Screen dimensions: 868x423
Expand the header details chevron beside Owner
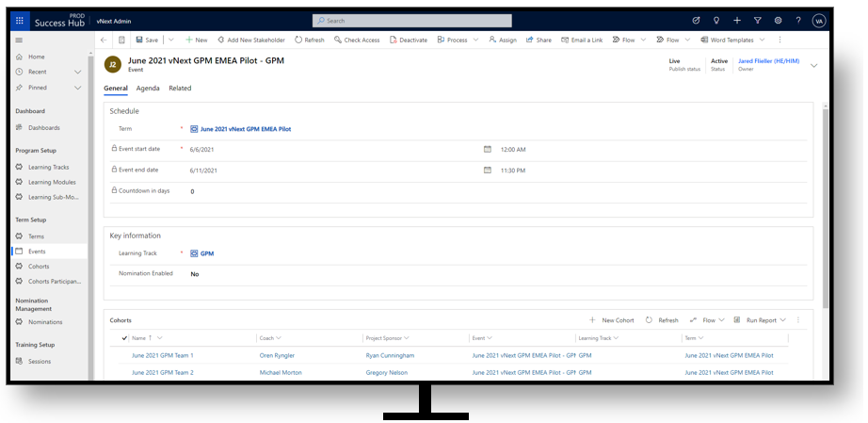[813, 65]
